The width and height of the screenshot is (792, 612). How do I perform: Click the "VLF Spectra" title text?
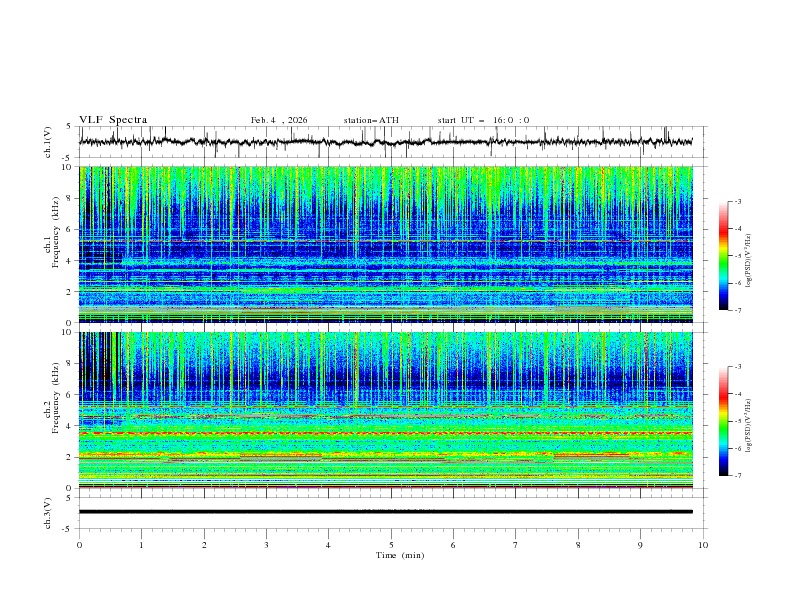point(113,120)
